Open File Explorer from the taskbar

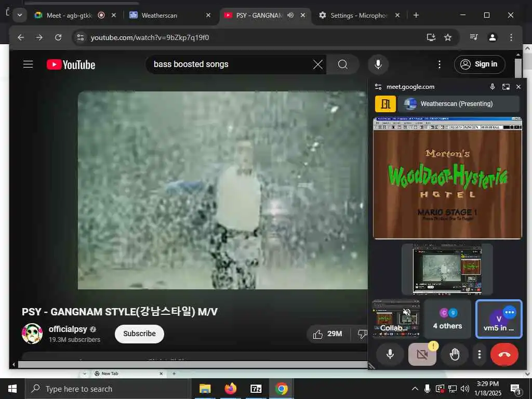click(x=205, y=389)
